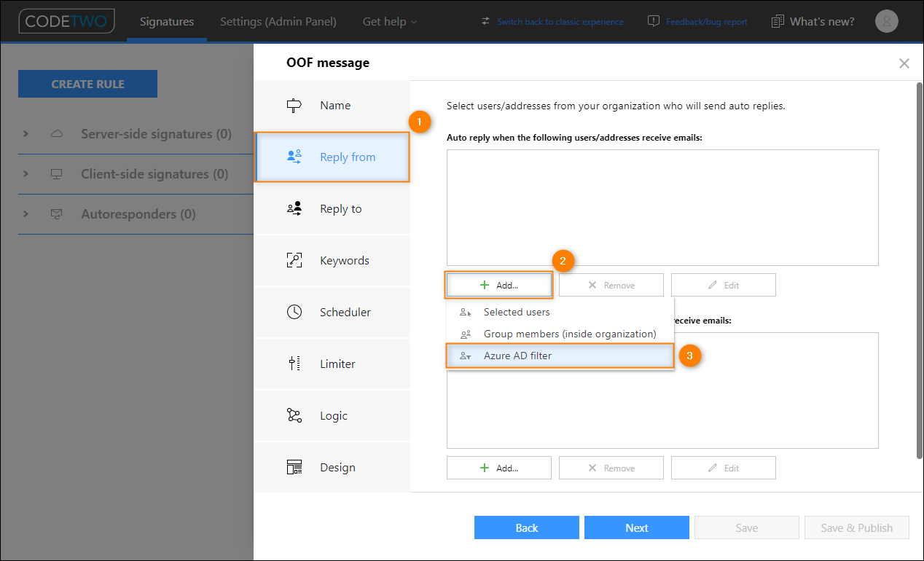
Task: Click the What's new document icon
Action: pyautogui.click(x=778, y=21)
